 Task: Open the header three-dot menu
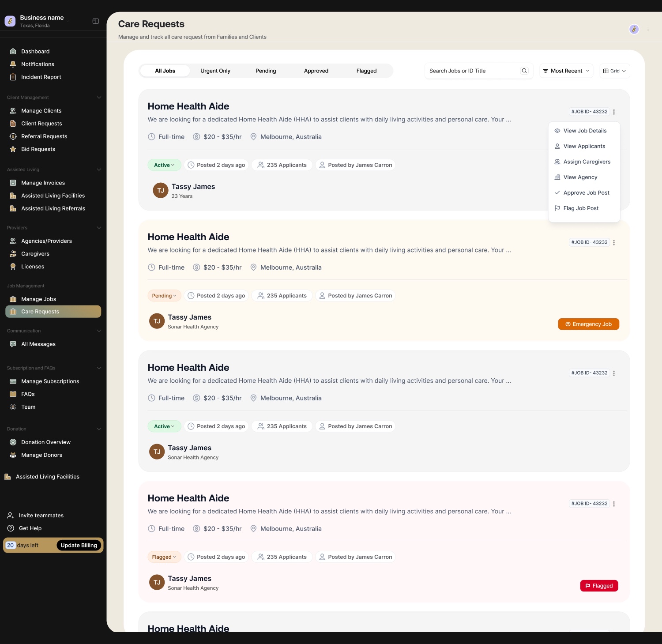point(648,29)
